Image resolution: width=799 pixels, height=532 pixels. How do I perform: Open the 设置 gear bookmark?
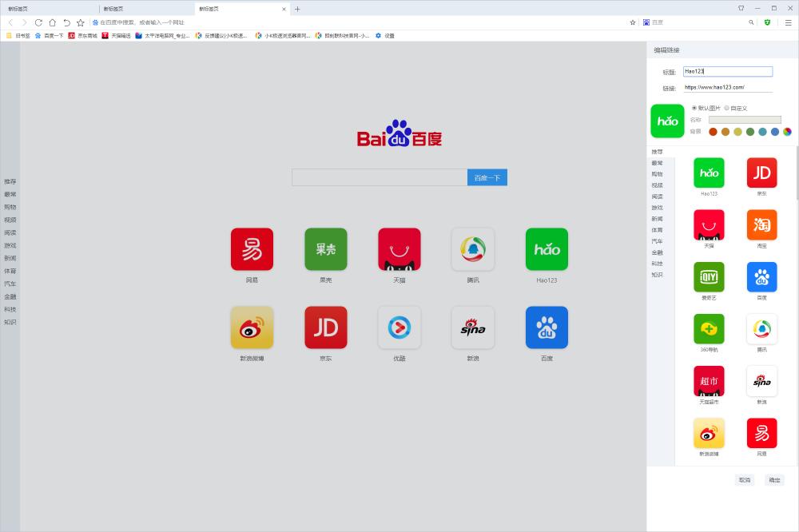[385, 36]
